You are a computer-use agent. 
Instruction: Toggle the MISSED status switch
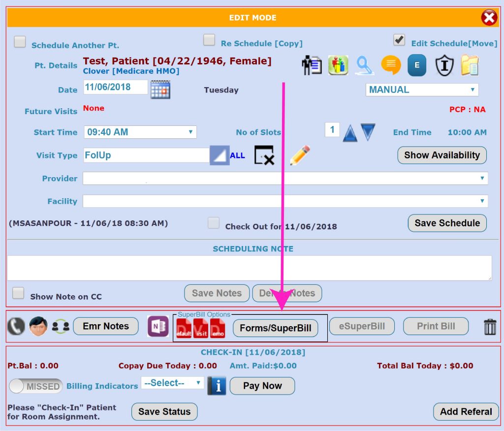coord(35,386)
